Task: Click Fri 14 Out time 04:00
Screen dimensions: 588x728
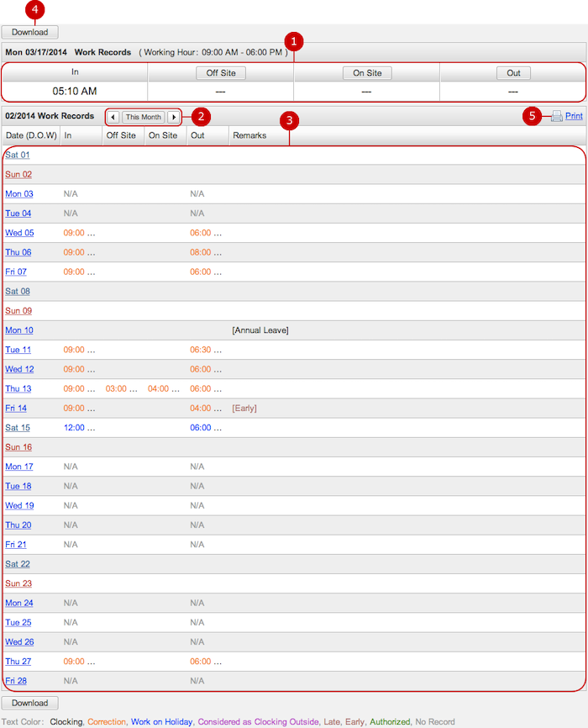Action: (x=206, y=409)
